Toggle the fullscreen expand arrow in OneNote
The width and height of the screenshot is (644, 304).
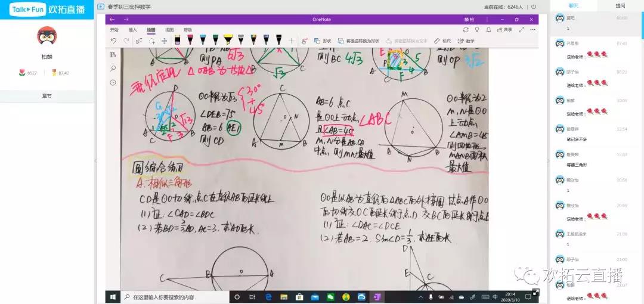(x=522, y=29)
